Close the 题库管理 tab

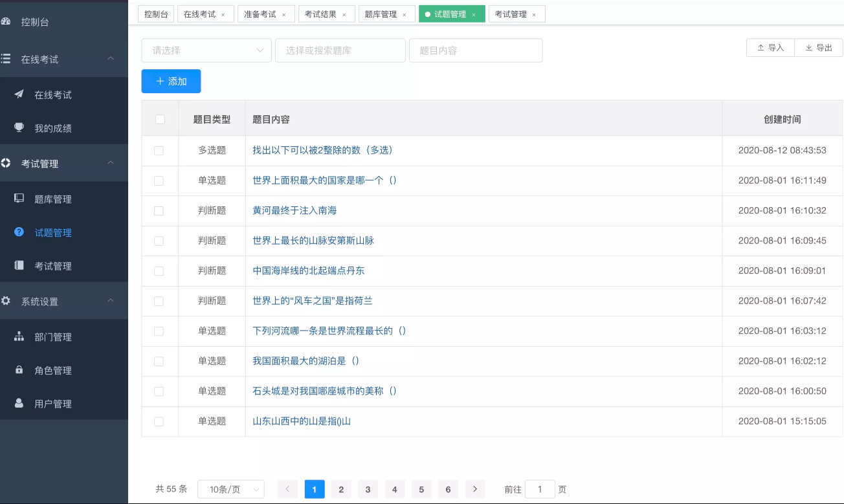[405, 14]
